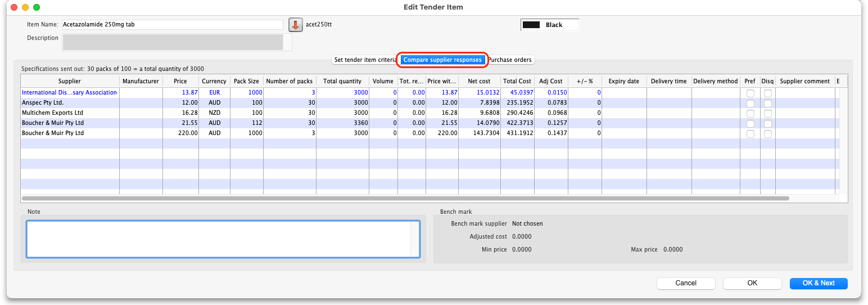Enable Pref checkbox for International Dispensary Association
Viewport: 868px width, 305px height.
750,93
